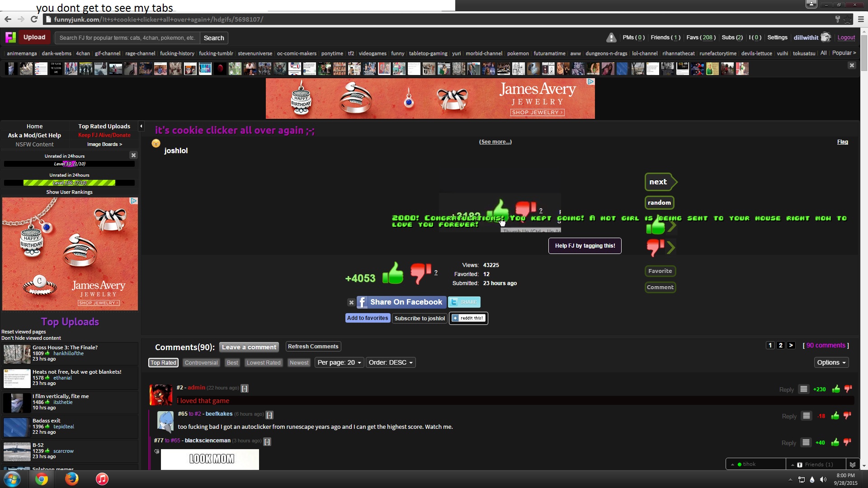Click the Add to favorites button
This screenshot has height=488, width=868.
[367, 318]
